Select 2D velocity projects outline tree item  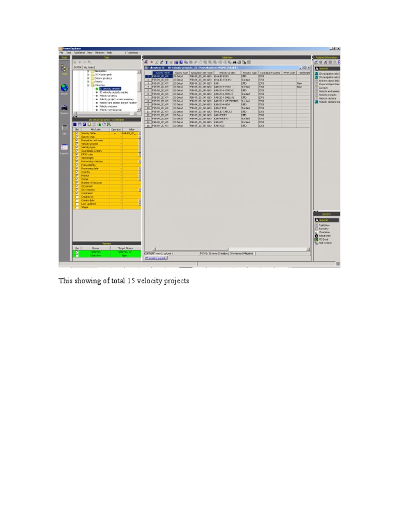coord(114,92)
